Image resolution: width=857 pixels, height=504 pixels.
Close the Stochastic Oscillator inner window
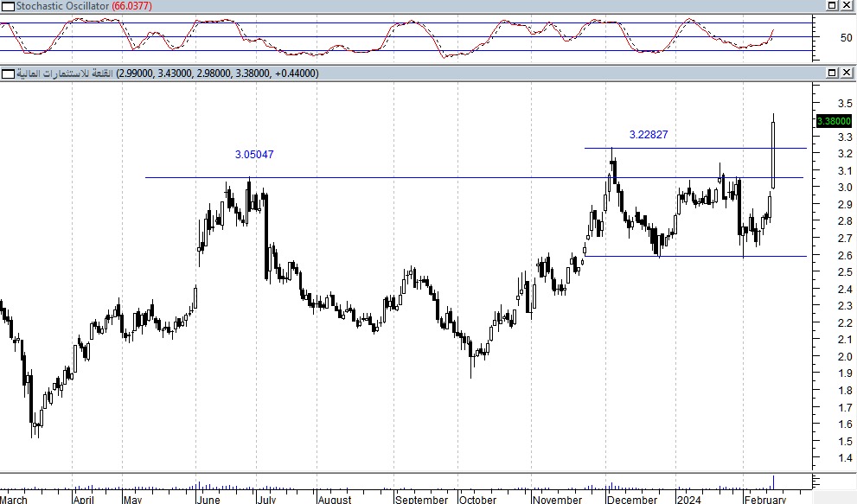pos(847,6)
